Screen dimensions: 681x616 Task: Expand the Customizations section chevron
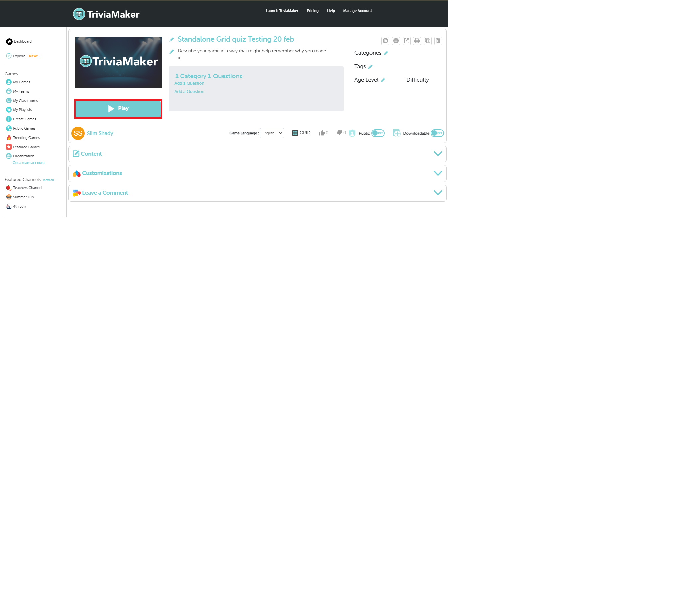pos(438,173)
